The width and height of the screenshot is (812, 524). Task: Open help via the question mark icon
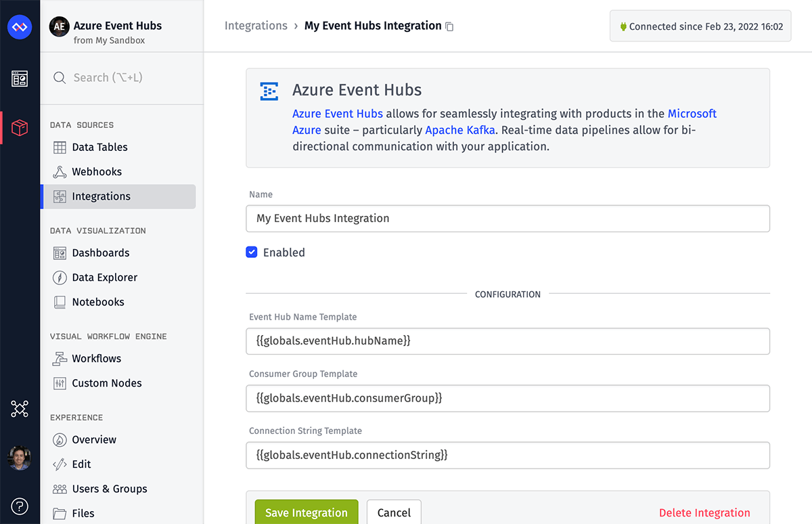pos(20,506)
